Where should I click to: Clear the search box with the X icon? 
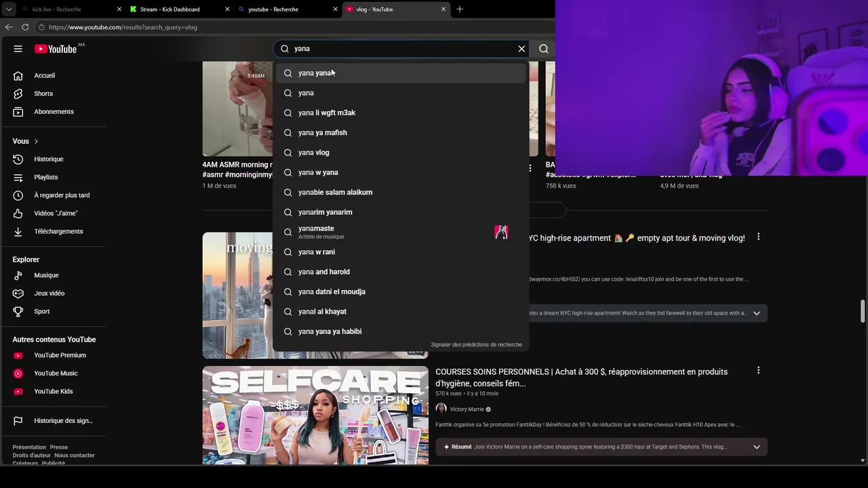[521, 49]
